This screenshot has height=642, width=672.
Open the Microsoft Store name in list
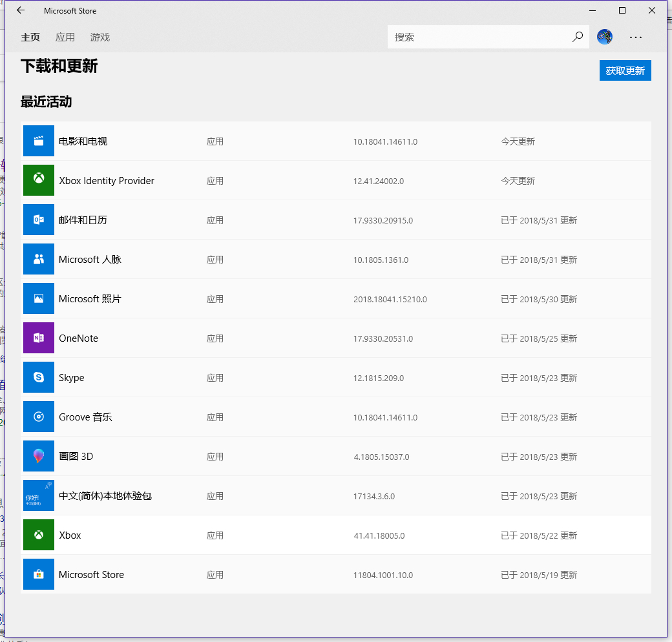tap(91, 575)
